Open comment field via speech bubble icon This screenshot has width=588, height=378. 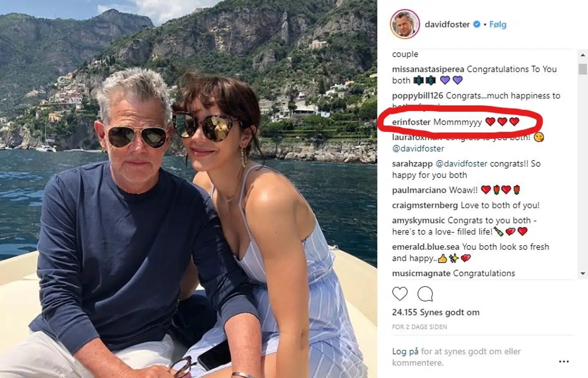click(425, 294)
